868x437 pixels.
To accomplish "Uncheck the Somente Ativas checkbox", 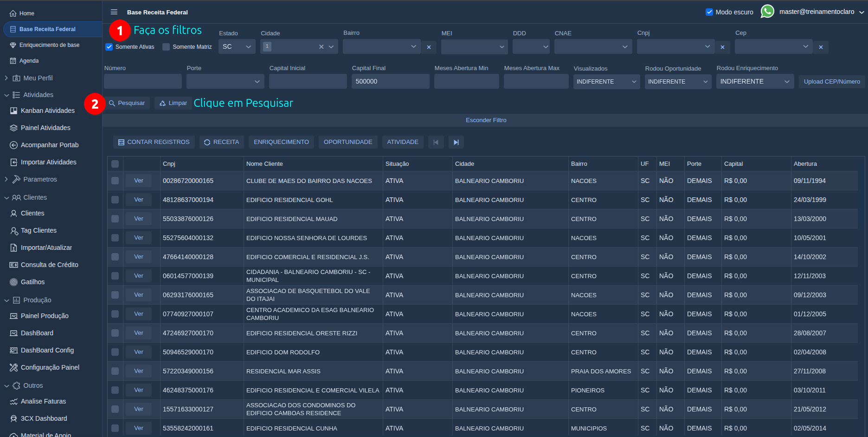I will pyautogui.click(x=109, y=47).
